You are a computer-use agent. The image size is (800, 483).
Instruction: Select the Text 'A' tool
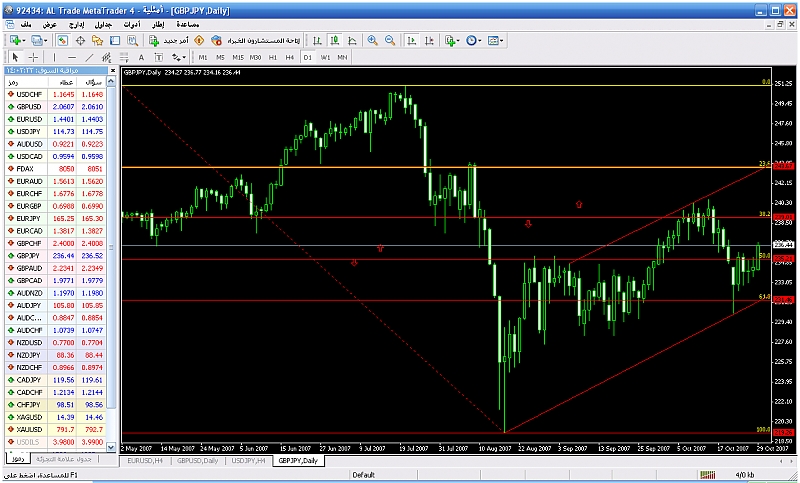(x=141, y=57)
